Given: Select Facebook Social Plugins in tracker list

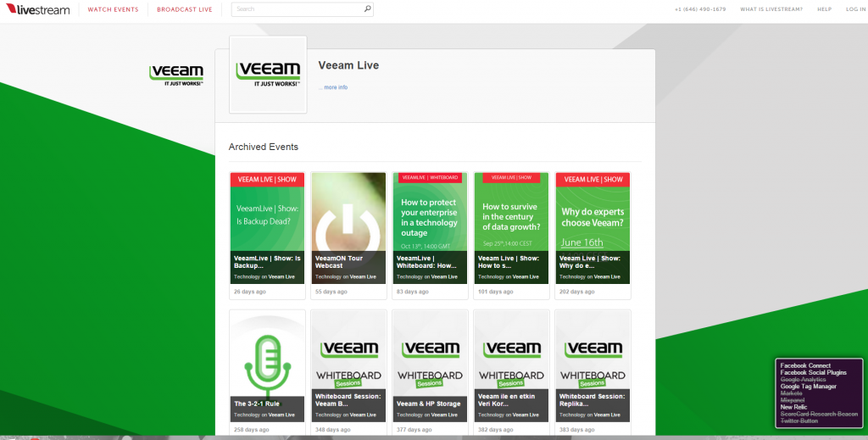Looking at the screenshot, I should click(813, 372).
